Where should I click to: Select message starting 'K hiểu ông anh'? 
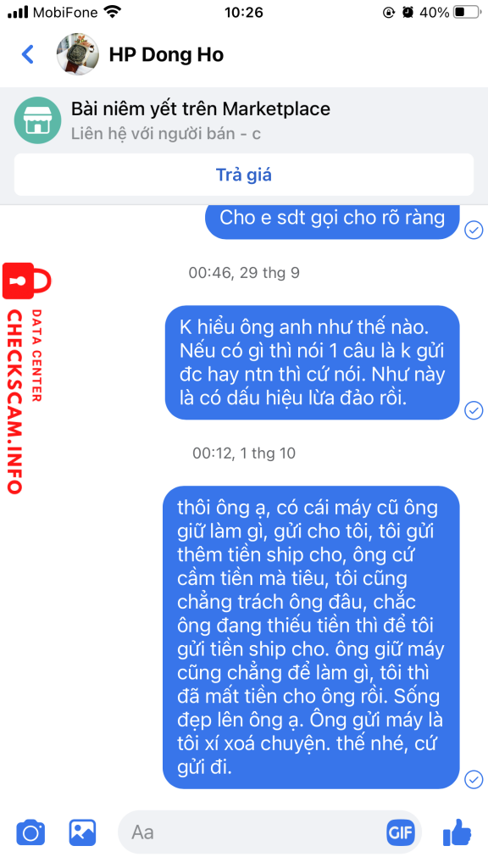tap(313, 362)
